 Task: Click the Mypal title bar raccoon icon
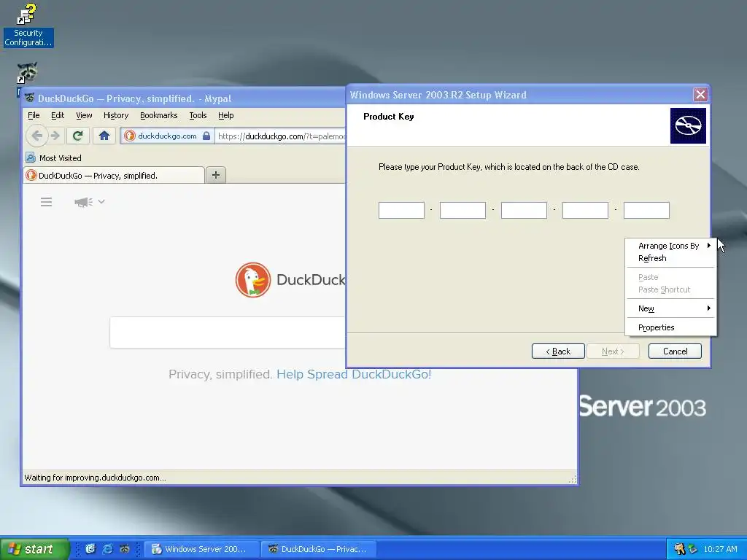tap(29, 98)
